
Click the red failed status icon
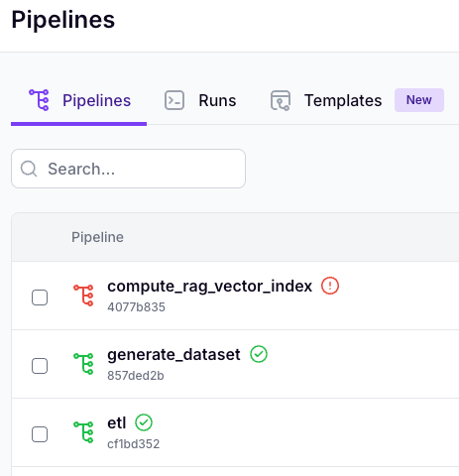[x=330, y=286]
